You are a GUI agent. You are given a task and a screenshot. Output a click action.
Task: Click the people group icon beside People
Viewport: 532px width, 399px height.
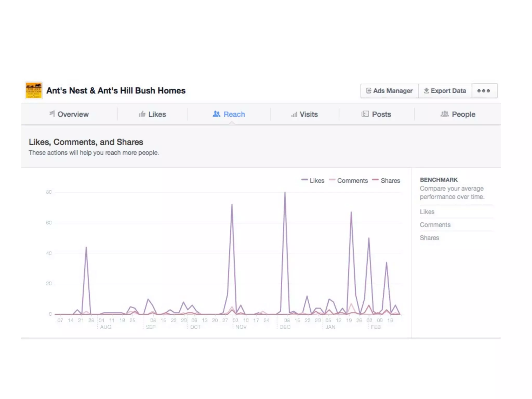point(444,114)
